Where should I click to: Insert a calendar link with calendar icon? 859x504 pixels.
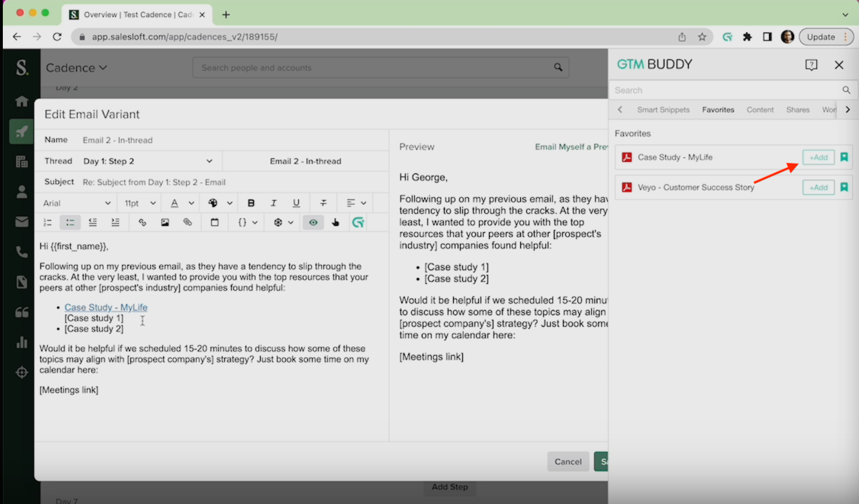[215, 222]
